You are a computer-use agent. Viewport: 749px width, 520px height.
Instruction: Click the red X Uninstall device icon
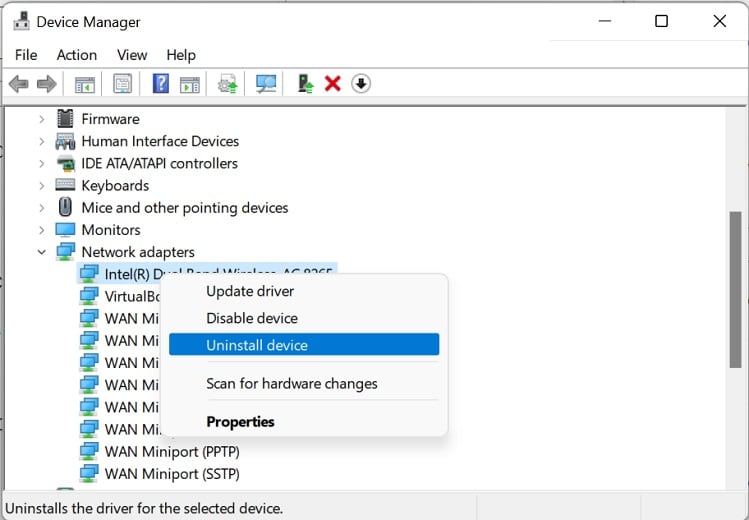(x=332, y=84)
